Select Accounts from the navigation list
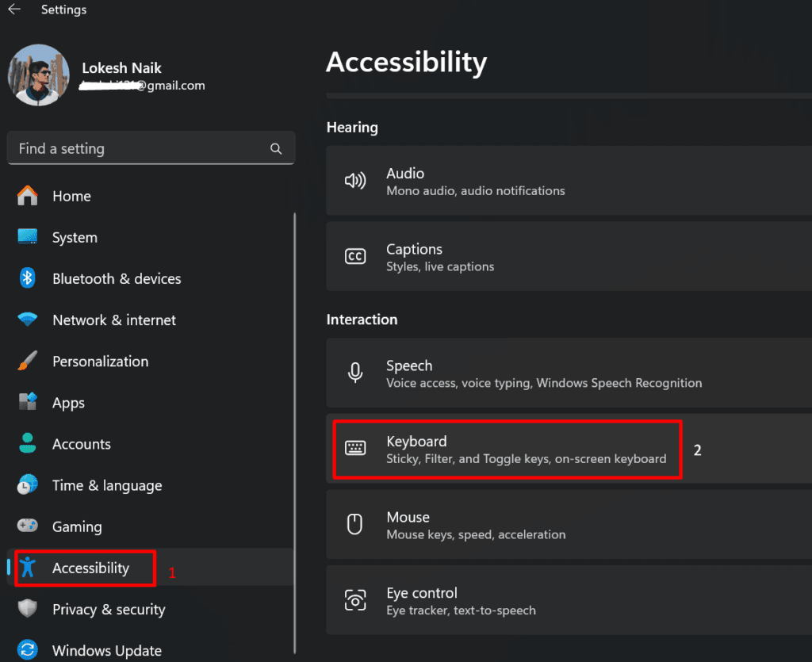812x662 pixels. pos(81,444)
